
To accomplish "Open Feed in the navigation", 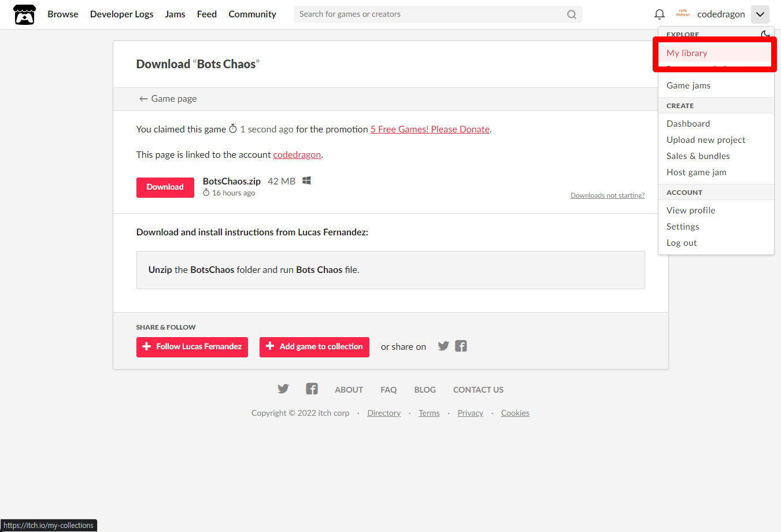I will (207, 14).
